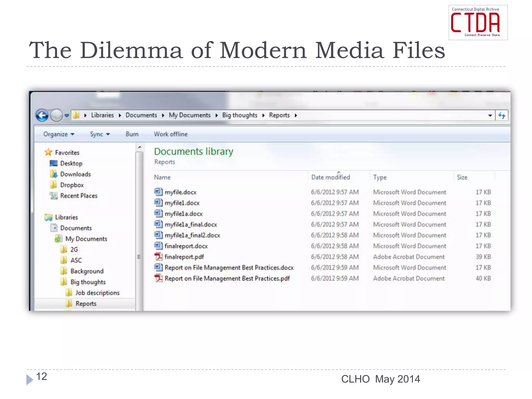Click the blue Back navigation arrow
Viewport: 532px width, 399px height.
[42, 115]
